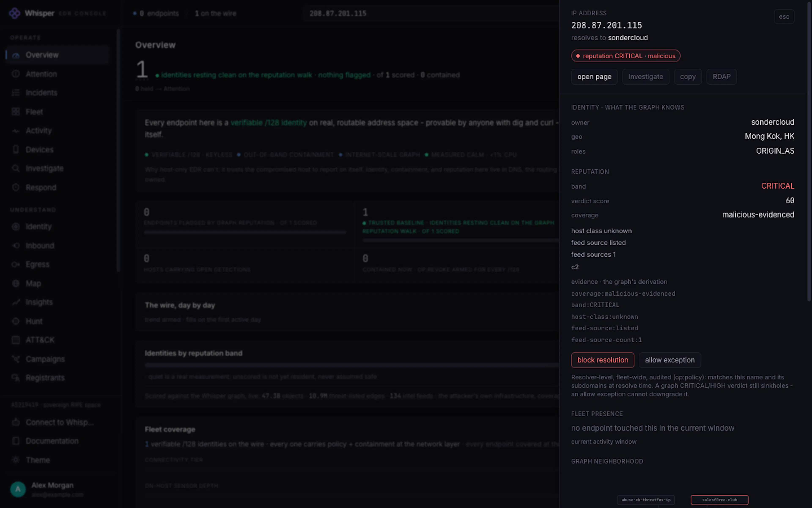
Task: Switch to the Insights section
Action: tap(57, 302)
